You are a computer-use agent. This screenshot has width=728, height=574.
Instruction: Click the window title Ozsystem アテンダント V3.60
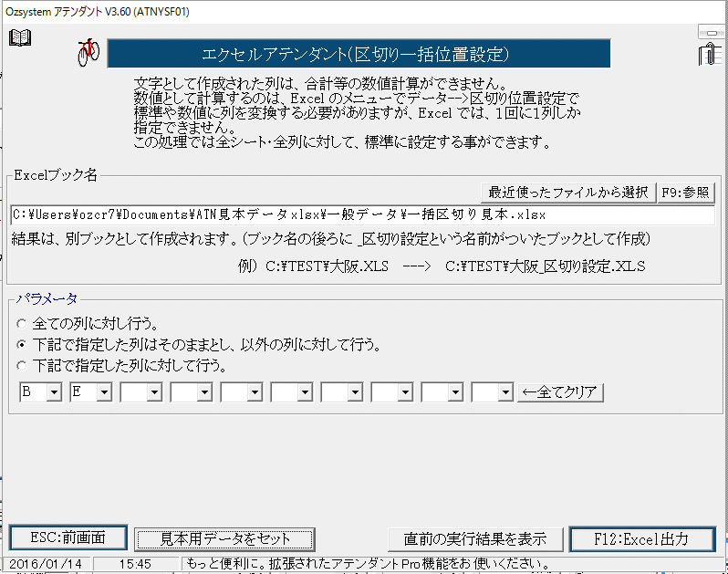coord(98,12)
